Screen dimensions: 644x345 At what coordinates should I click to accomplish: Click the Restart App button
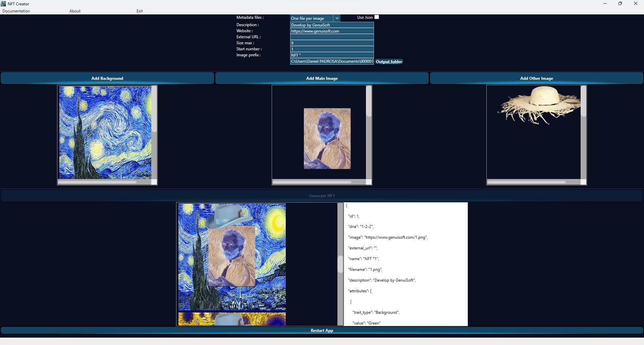[x=322, y=330]
